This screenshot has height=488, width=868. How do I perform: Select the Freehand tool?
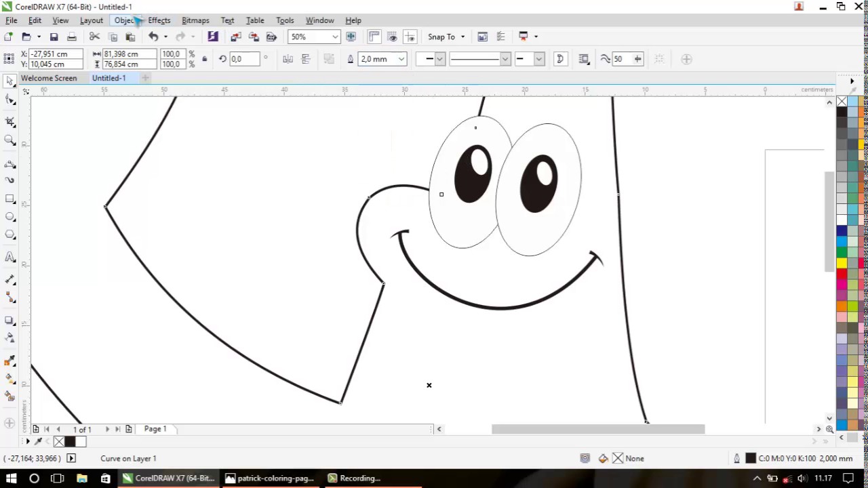(10, 164)
